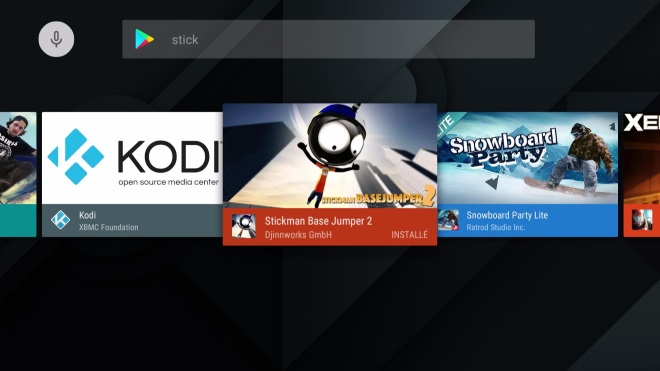
Task: Click the small app icon on the right-edge card
Action: (x=642, y=220)
